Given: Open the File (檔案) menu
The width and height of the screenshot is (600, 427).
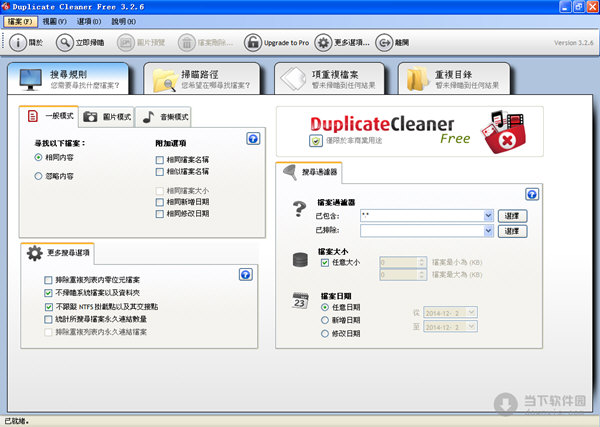Looking at the screenshot, I should [20, 21].
